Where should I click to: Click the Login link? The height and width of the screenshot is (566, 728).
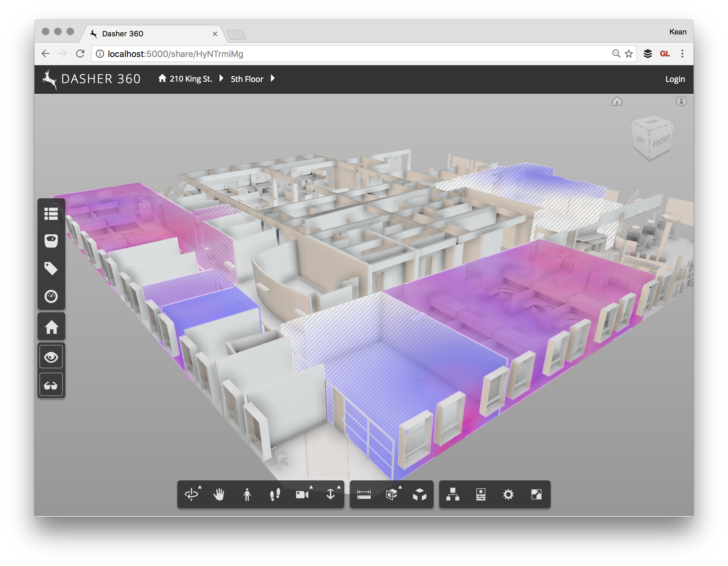(x=675, y=79)
